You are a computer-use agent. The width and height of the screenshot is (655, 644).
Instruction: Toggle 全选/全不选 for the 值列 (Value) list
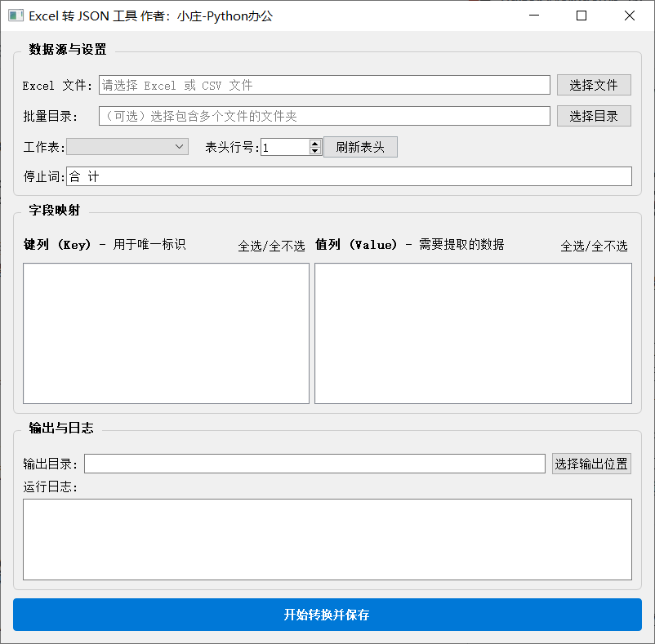point(594,246)
